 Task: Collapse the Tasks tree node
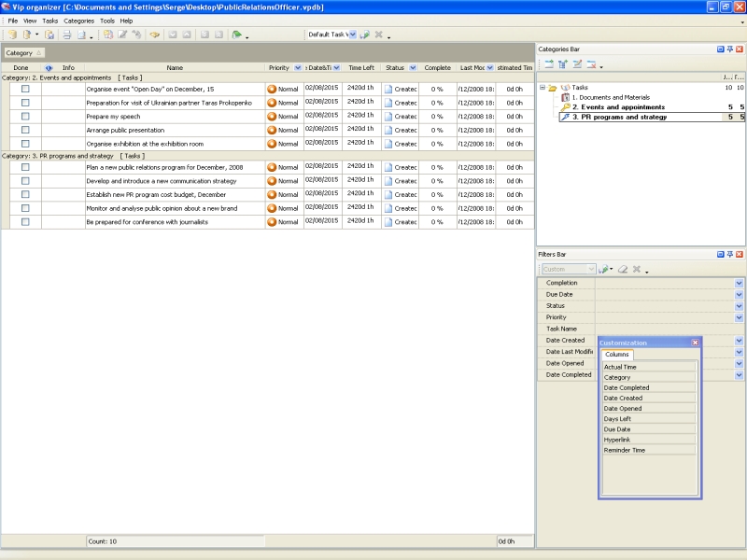click(542, 87)
